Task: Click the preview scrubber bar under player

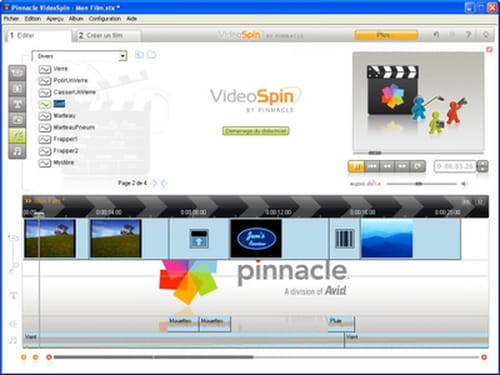Action: click(x=418, y=153)
